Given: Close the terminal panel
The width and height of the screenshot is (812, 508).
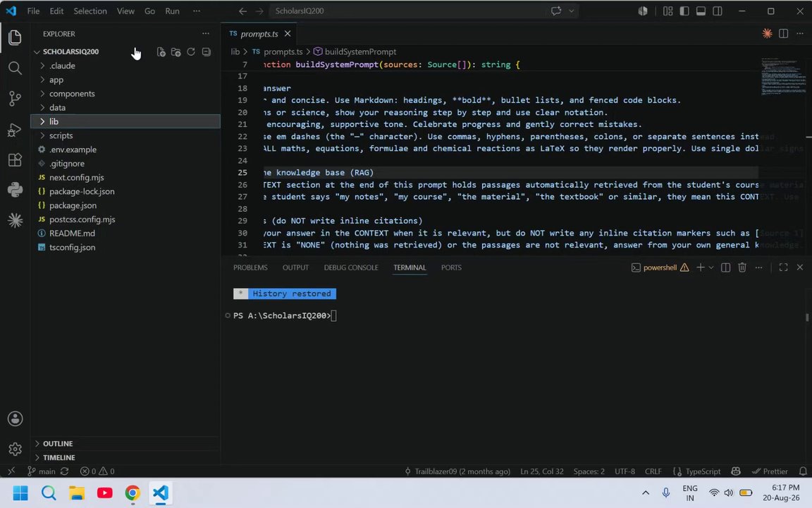Looking at the screenshot, I should point(799,267).
